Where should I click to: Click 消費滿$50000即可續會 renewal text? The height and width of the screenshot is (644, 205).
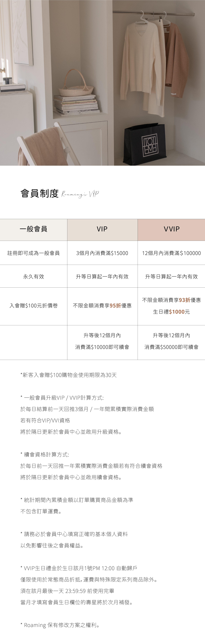click(x=171, y=347)
